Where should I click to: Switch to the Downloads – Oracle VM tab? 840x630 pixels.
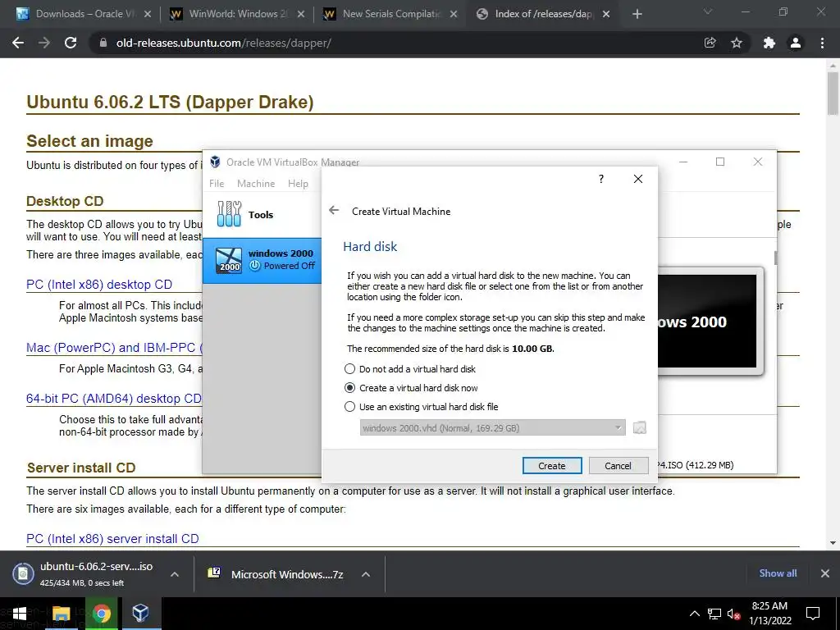(x=83, y=14)
